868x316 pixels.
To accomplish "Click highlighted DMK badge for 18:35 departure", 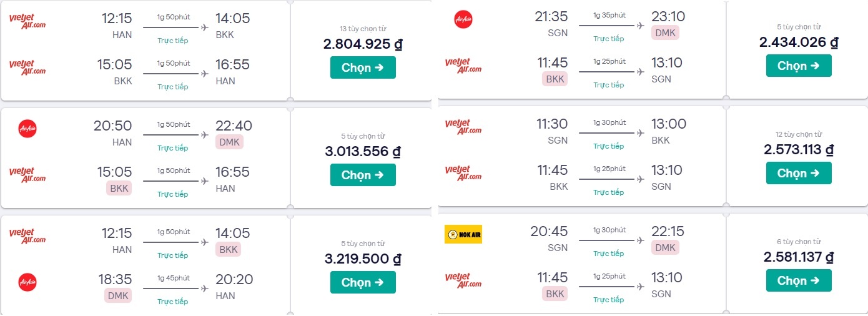I will (118, 295).
